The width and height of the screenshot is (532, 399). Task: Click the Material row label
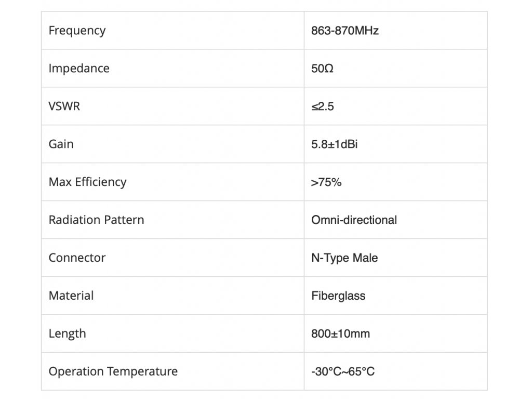point(71,296)
